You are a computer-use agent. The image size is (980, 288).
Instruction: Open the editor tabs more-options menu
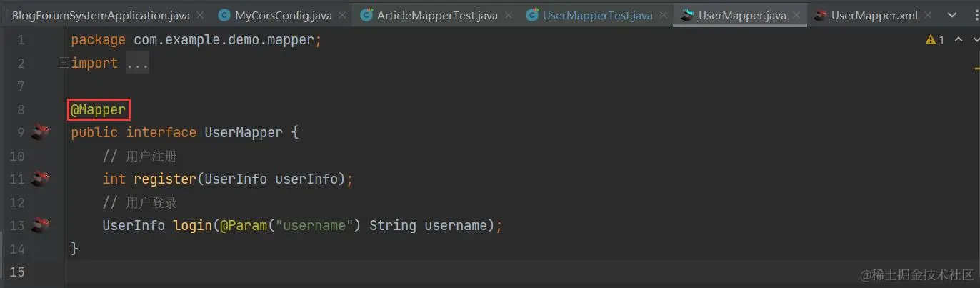[975, 15]
